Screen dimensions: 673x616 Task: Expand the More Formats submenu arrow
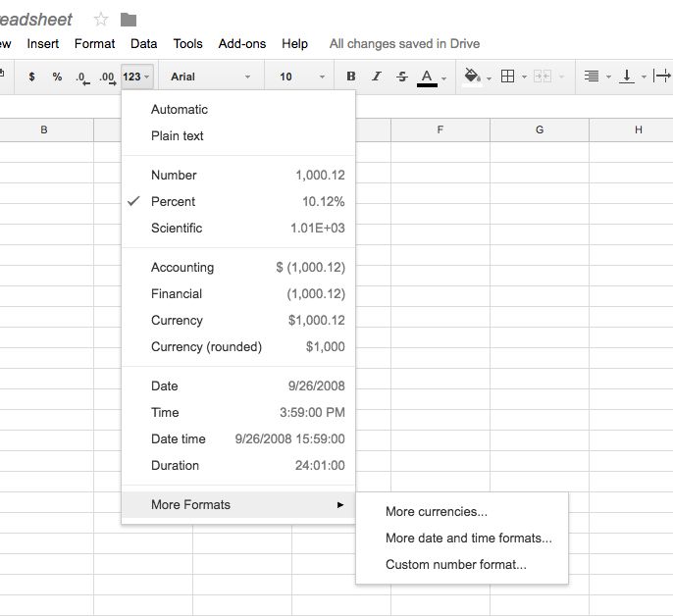(x=340, y=505)
